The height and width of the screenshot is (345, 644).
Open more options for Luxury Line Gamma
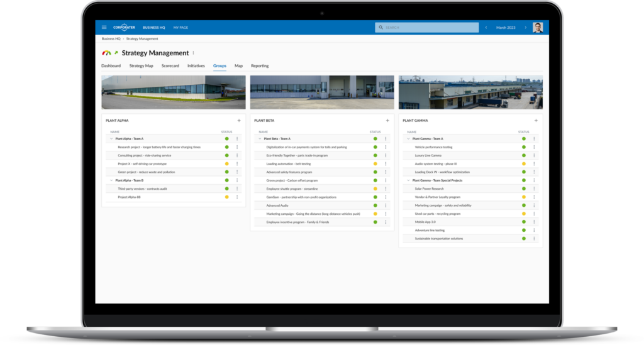click(534, 155)
